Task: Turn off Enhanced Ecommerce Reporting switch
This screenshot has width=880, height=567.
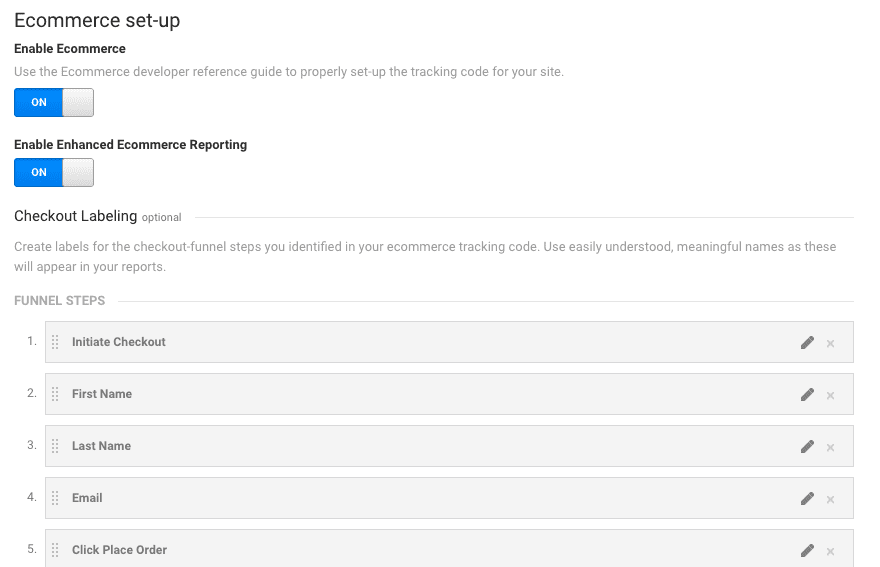Action: tap(54, 173)
